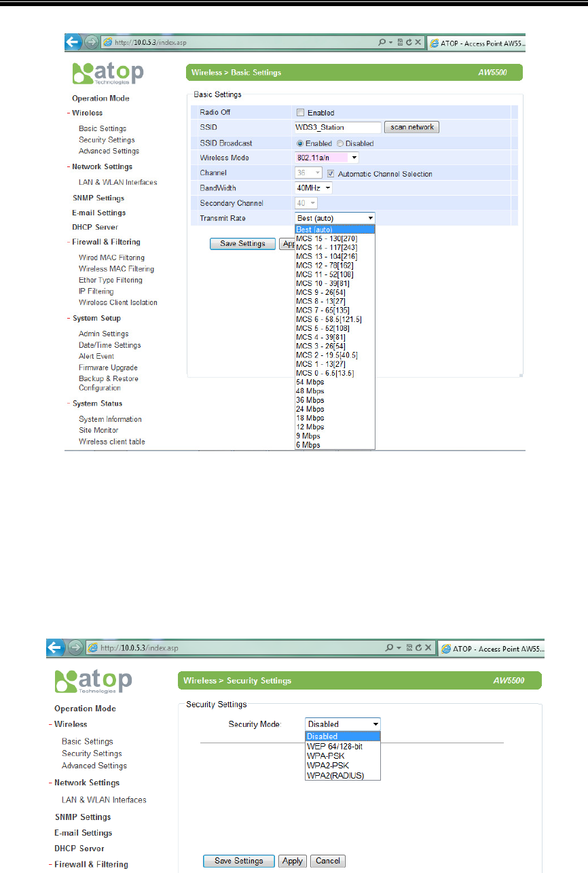Open the Wireless Mode 802.11a/n dropdown

click(327, 158)
